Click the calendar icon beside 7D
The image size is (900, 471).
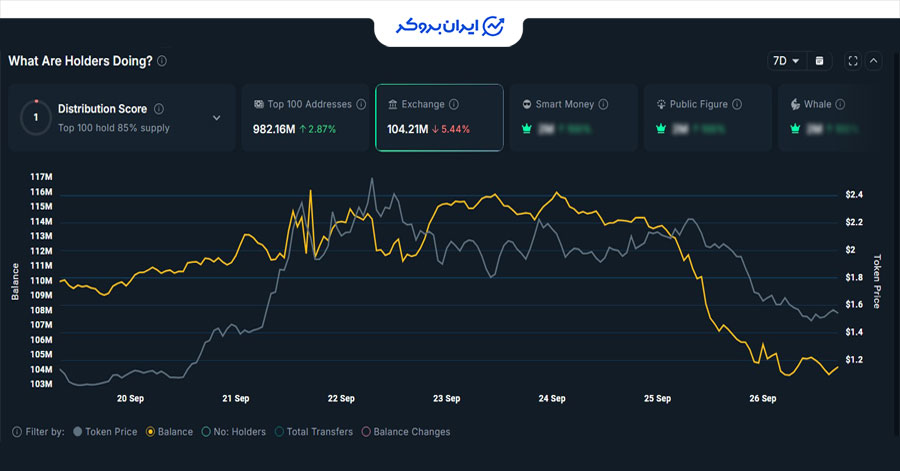[819, 61]
